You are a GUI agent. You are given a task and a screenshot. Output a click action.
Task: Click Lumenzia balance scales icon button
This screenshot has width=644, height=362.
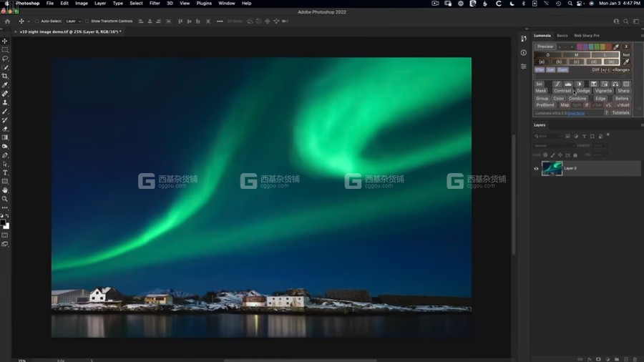[615, 84]
